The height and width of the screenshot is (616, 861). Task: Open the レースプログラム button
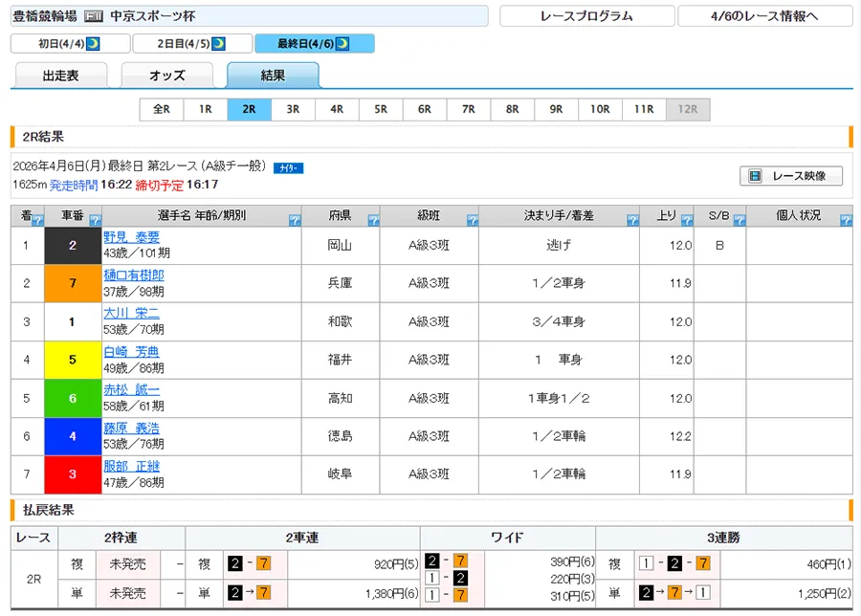pos(585,16)
